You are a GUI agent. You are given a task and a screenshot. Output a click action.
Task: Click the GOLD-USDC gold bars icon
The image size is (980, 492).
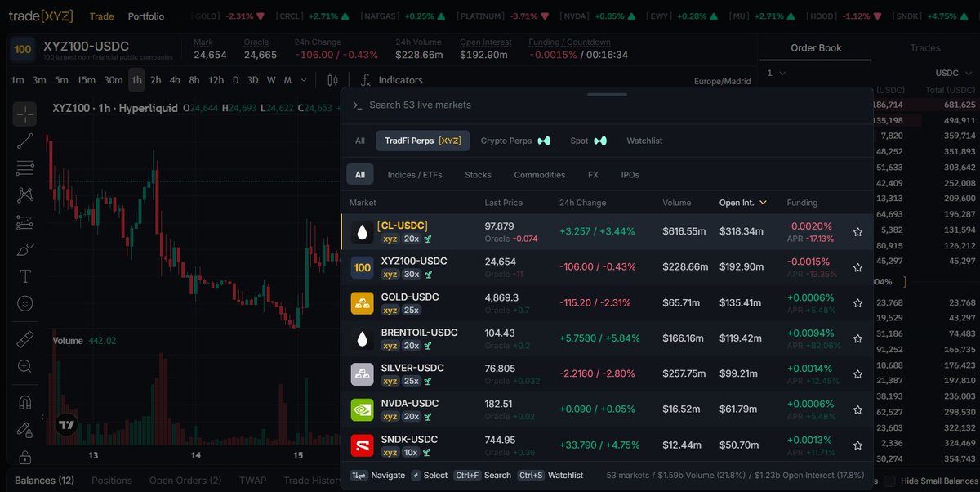tap(363, 303)
